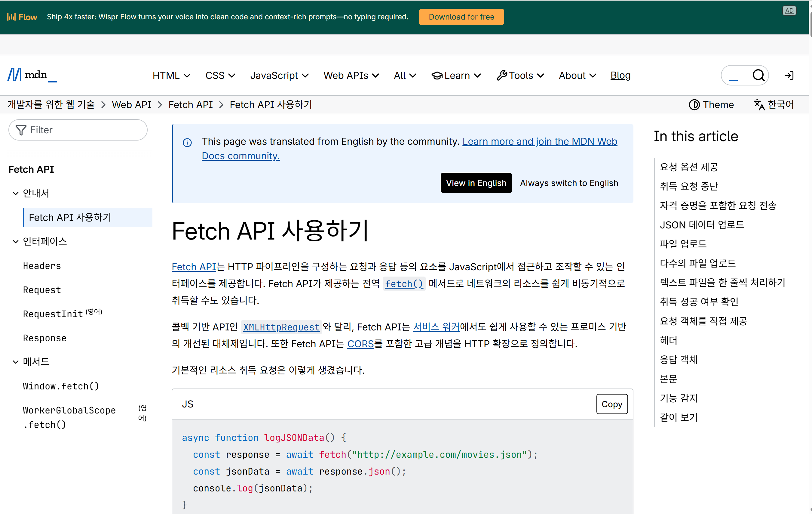
Task: Open the JavaScript navigation dropdown
Action: point(279,75)
